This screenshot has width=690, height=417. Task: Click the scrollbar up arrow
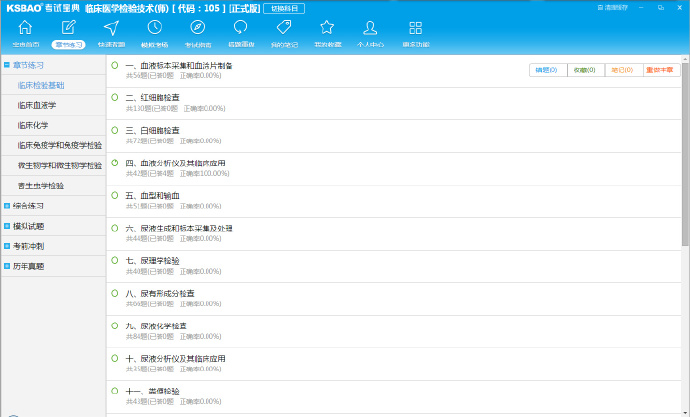686,59
